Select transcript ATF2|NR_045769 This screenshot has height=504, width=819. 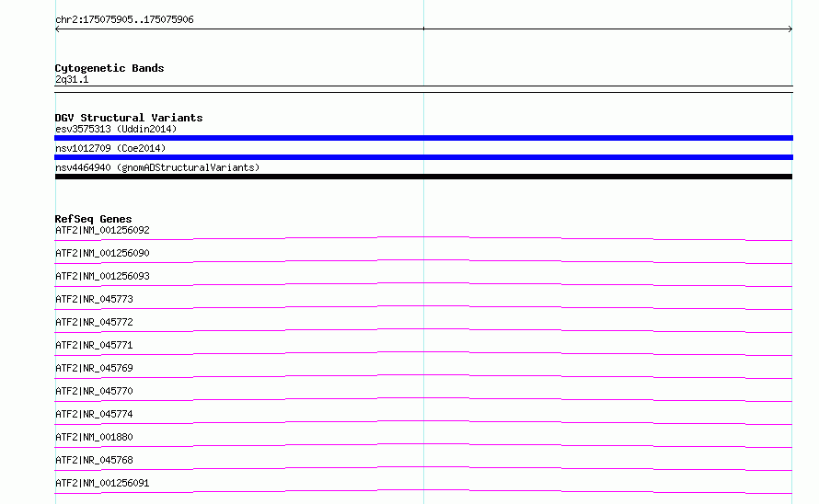[x=94, y=368]
